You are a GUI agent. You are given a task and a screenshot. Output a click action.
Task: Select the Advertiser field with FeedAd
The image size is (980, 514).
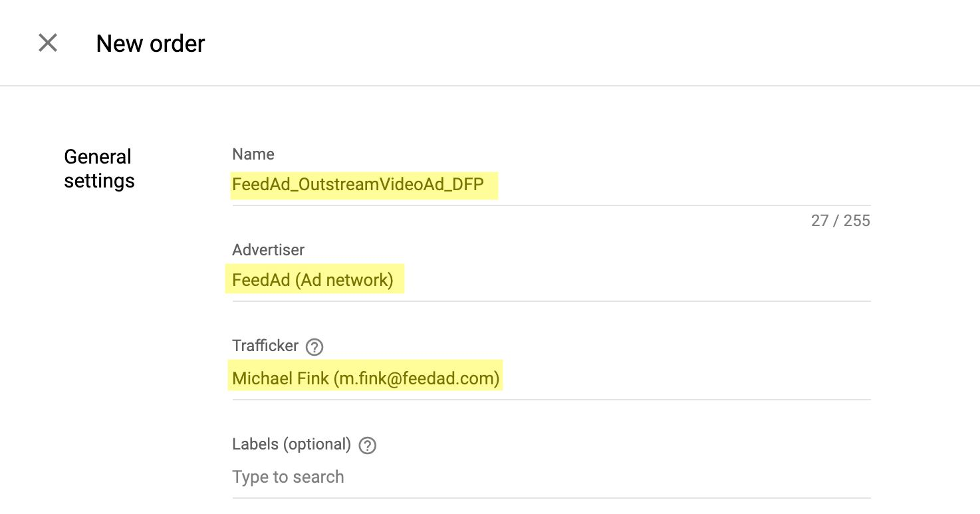551,281
